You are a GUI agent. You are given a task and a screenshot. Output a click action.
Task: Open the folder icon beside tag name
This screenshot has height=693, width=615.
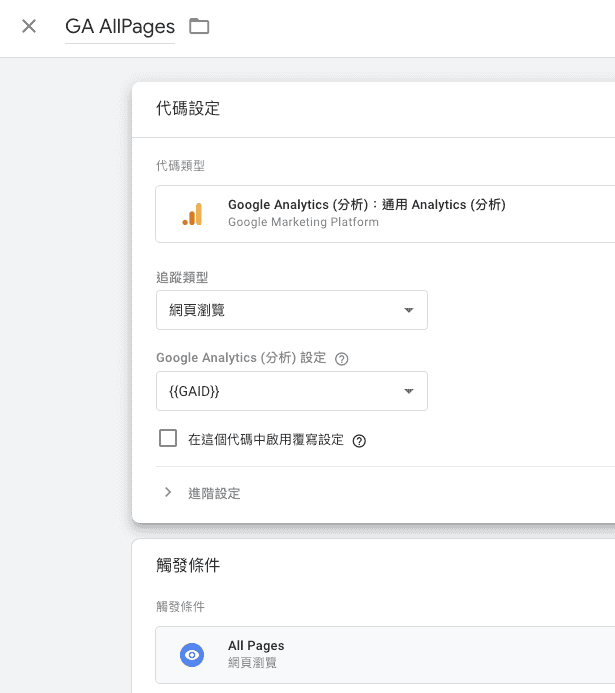pos(199,26)
